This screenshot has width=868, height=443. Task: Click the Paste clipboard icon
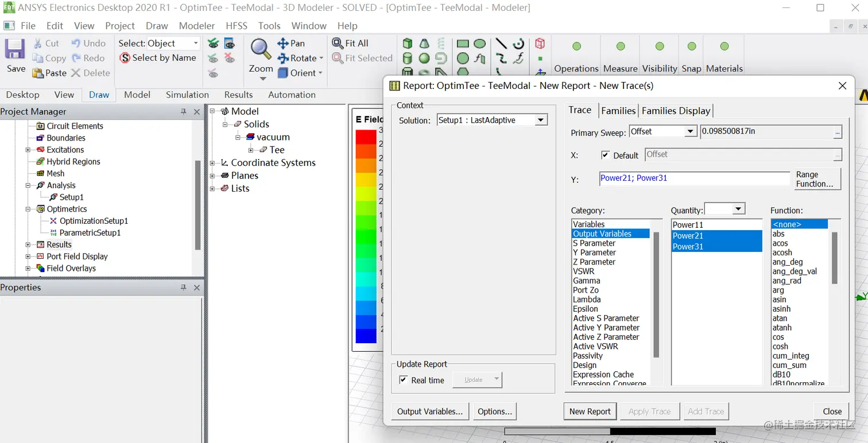(38, 73)
